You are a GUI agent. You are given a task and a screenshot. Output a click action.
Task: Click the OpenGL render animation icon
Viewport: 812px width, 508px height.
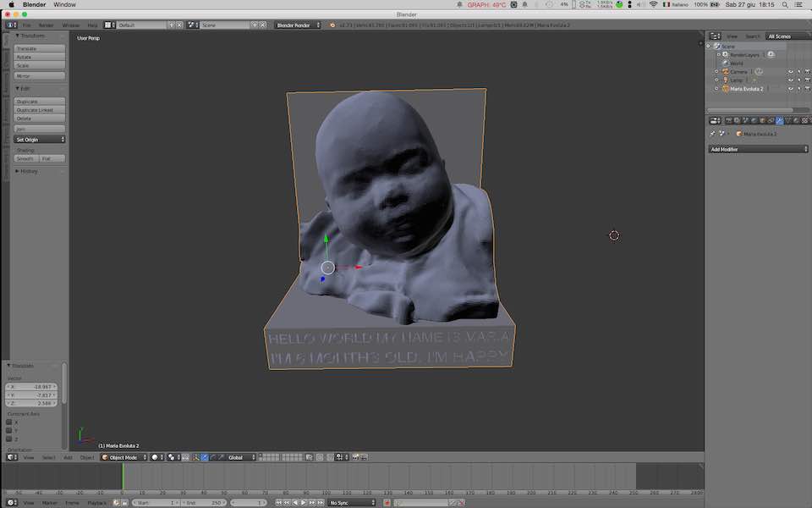[364, 457]
